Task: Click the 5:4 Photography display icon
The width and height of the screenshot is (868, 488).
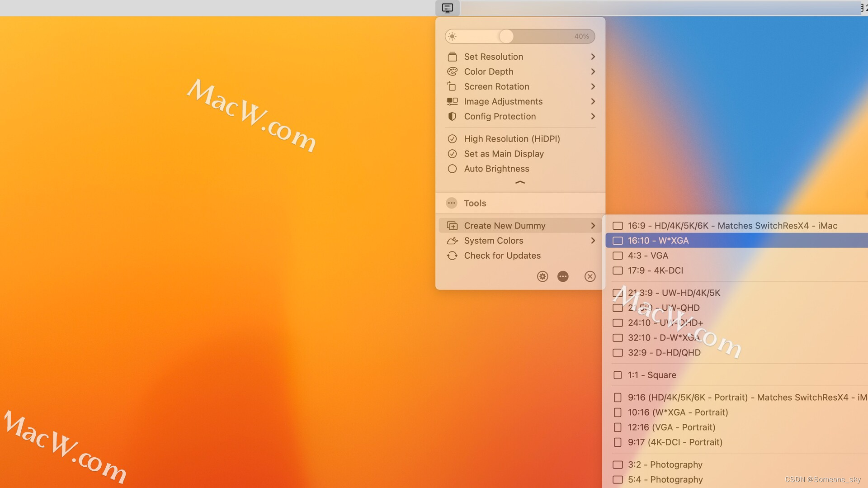Action: click(x=618, y=479)
